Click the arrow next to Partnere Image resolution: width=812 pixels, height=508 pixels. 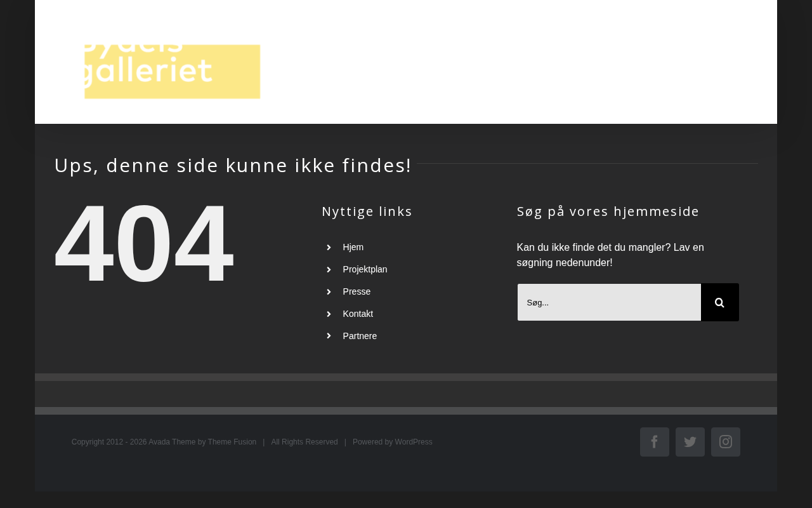pos(329,337)
